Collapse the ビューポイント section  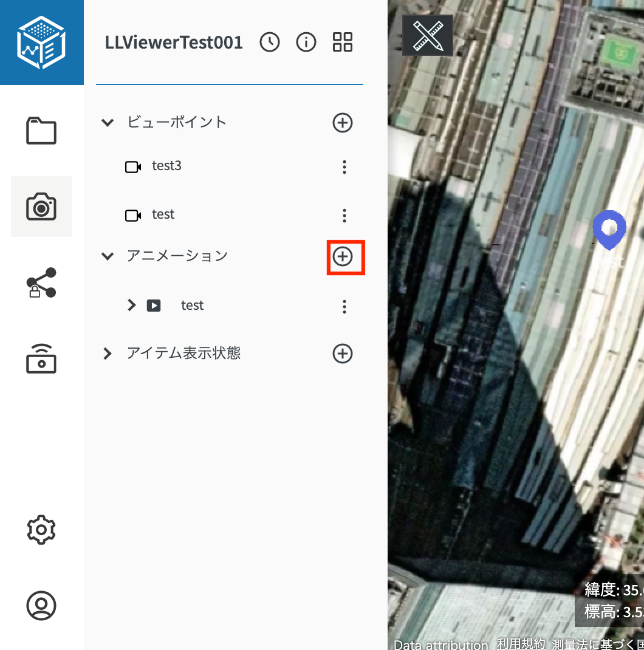[108, 123]
